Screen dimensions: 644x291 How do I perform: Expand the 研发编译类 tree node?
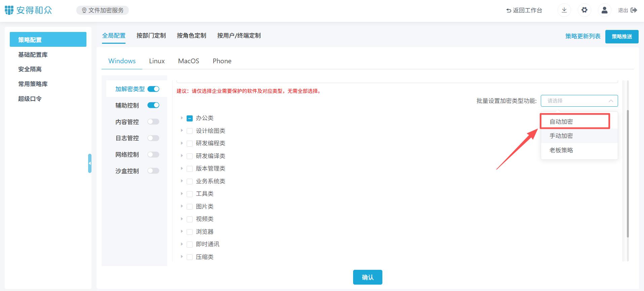click(182, 156)
